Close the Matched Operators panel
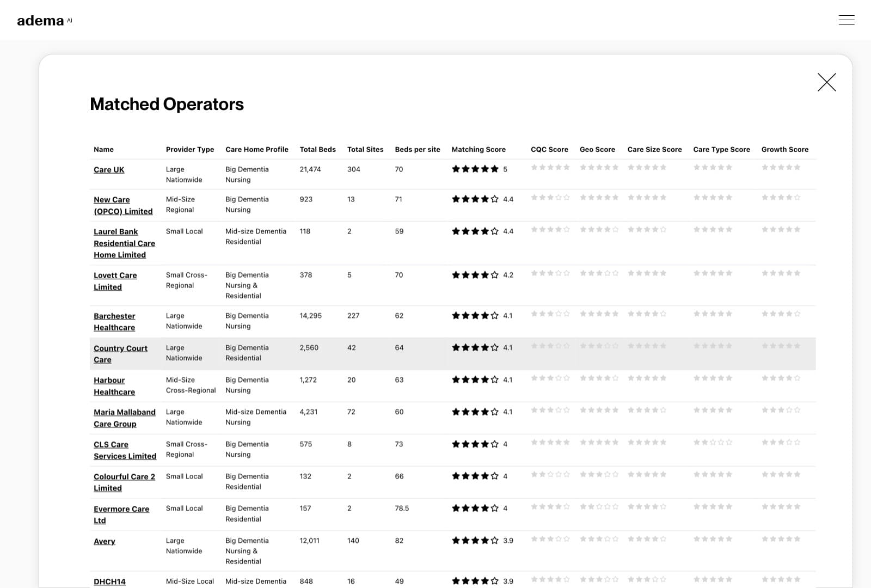The image size is (871, 588). (x=826, y=82)
